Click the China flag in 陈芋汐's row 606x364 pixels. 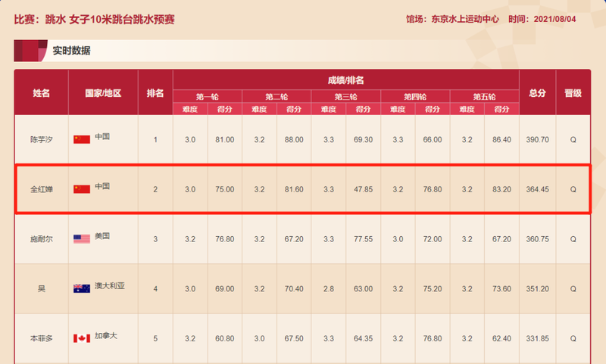pyautogui.click(x=81, y=139)
